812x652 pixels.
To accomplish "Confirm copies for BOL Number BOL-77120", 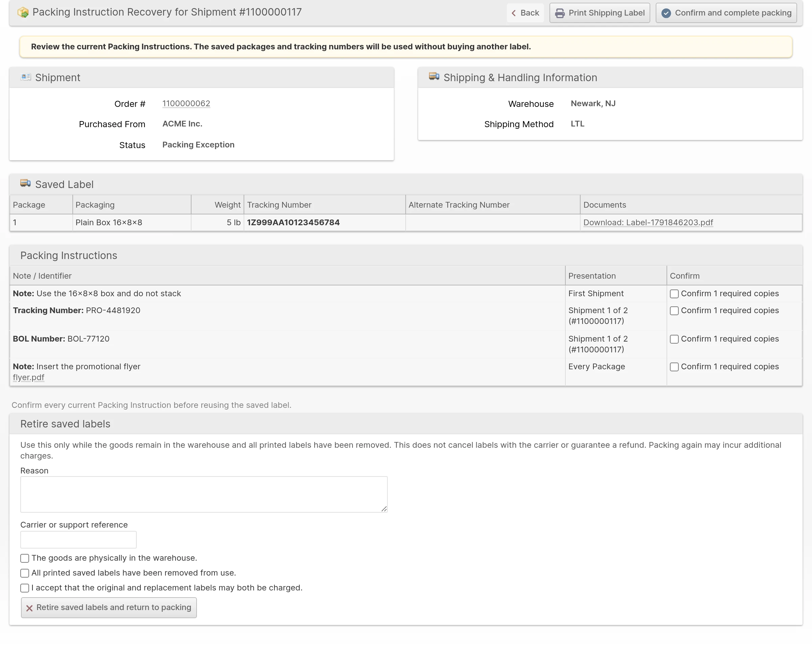I will pos(674,339).
